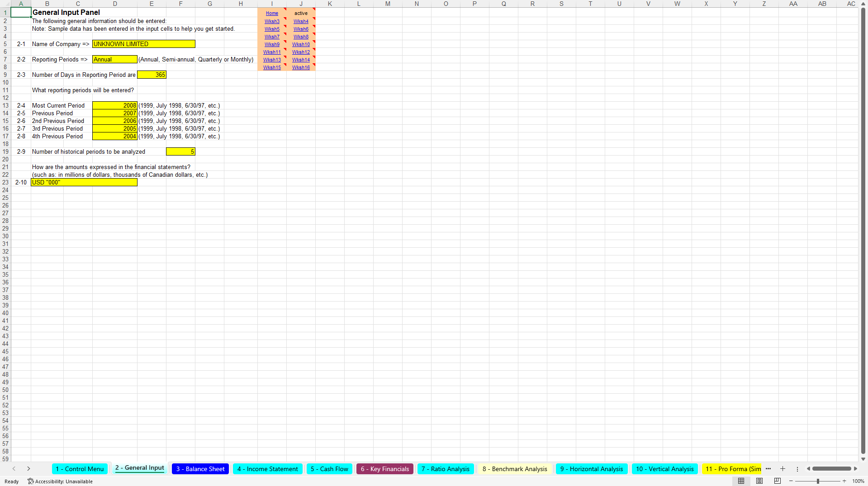Switch to Page Layout view
Viewport: 868px width, 486px height.
759,481
